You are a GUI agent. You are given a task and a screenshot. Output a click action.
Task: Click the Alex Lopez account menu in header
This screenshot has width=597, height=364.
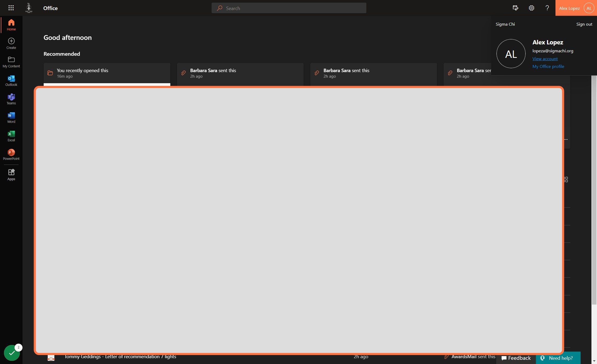576,8
